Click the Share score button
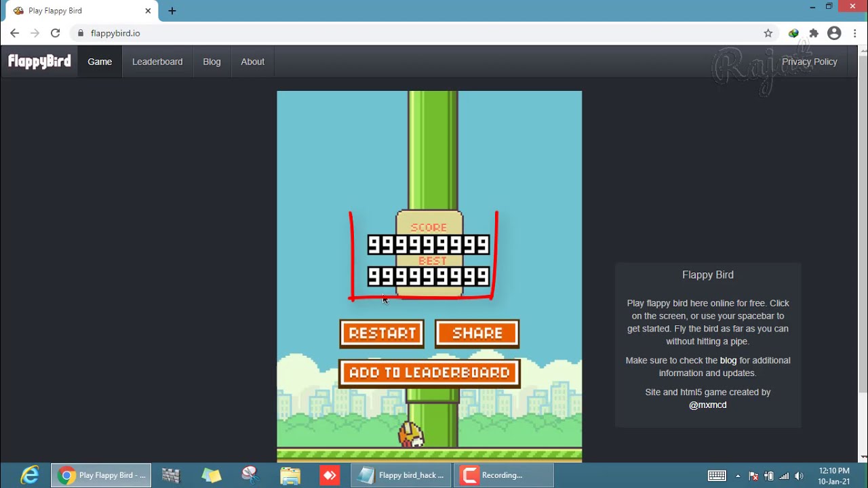Image resolution: width=868 pixels, height=488 pixels. coord(477,333)
